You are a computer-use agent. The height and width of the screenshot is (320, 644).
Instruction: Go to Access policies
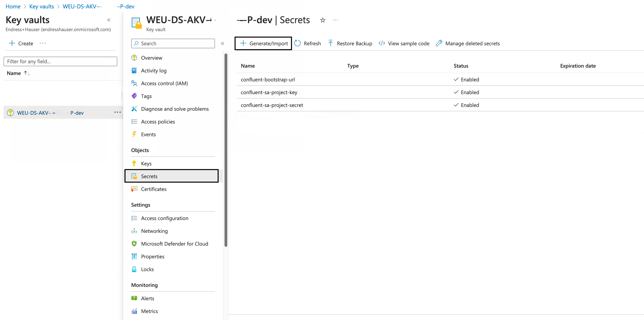pyautogui.click(x=158, y=121)
